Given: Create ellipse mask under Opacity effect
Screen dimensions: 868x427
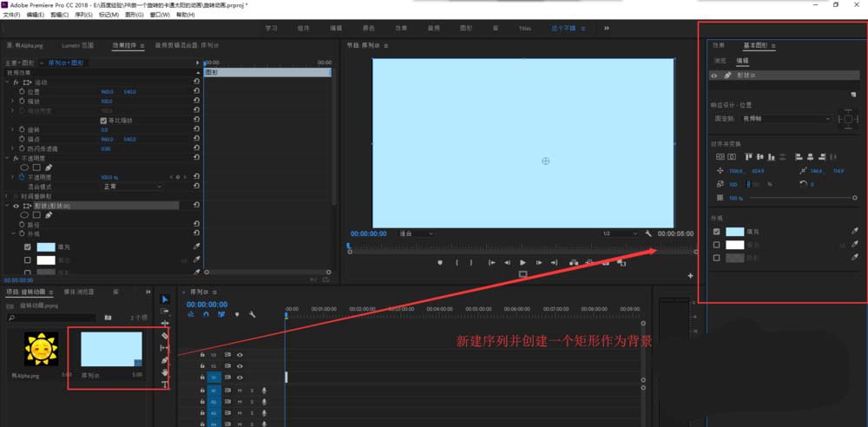Looking at the screenshot, I should 25,168.
